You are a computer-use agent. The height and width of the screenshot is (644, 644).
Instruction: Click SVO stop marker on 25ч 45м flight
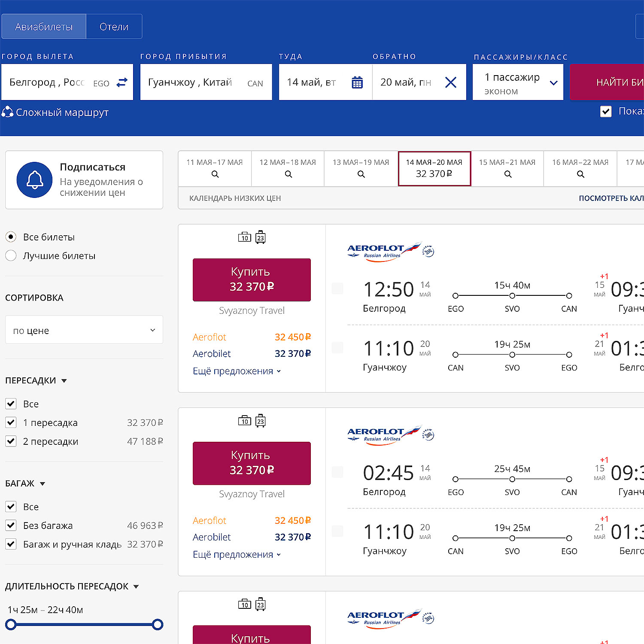point(512,479)
